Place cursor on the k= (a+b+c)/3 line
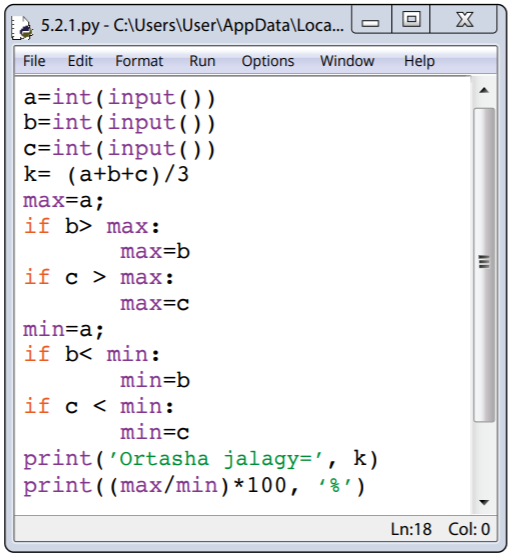The height and width of the screenshot is (557, 510). point(106,175)
